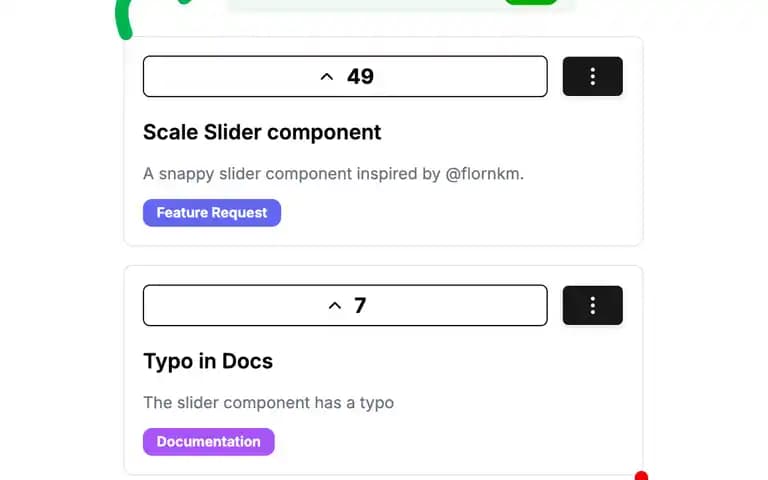Image resolution: width=768 pixels, height=480 pixels.
Task: Click the text "The slider component has a typo"
Action: click(x=268, y=403)
